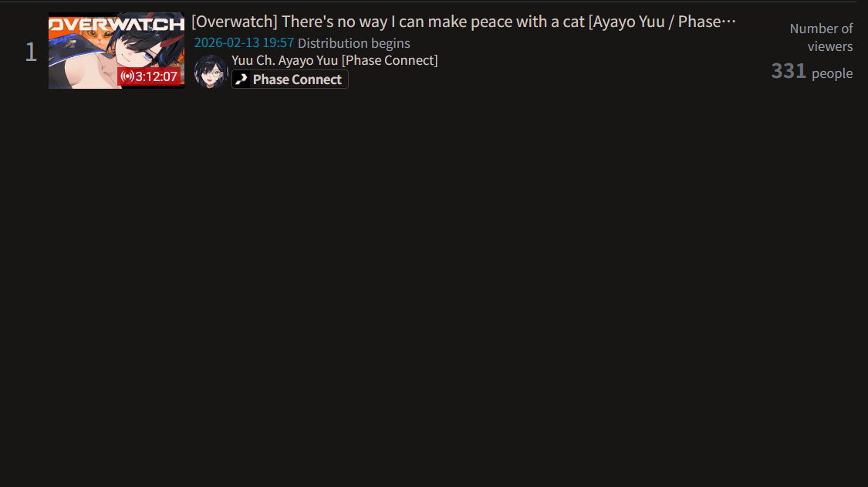The width and height of the screenshot is (868, 487).
Task: Open the Yuu Ch. Ayayo Yuu channel name
Action: pyautogui.click(x=334, y=60)
